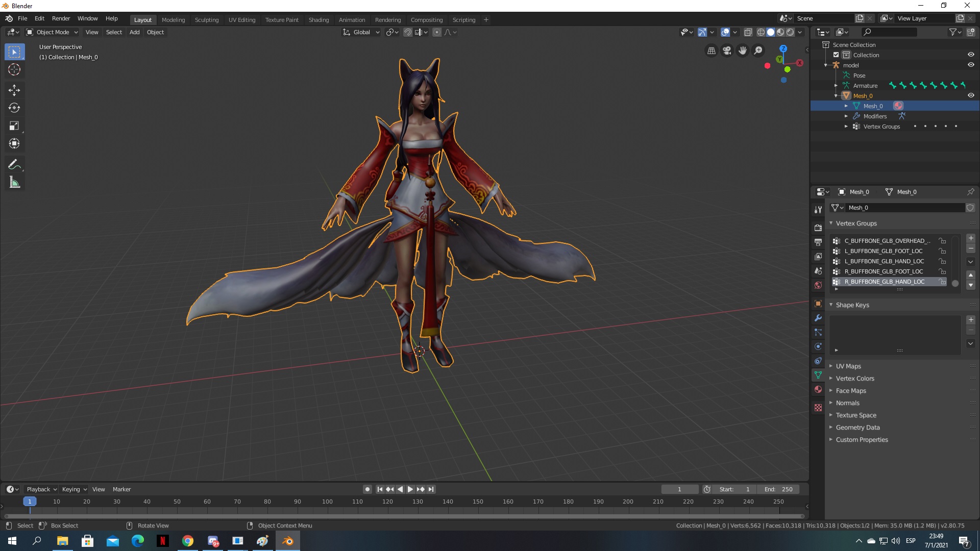Open the Object Mode dropdown
This screenshot has width=980, height=551.
(52, 32)
